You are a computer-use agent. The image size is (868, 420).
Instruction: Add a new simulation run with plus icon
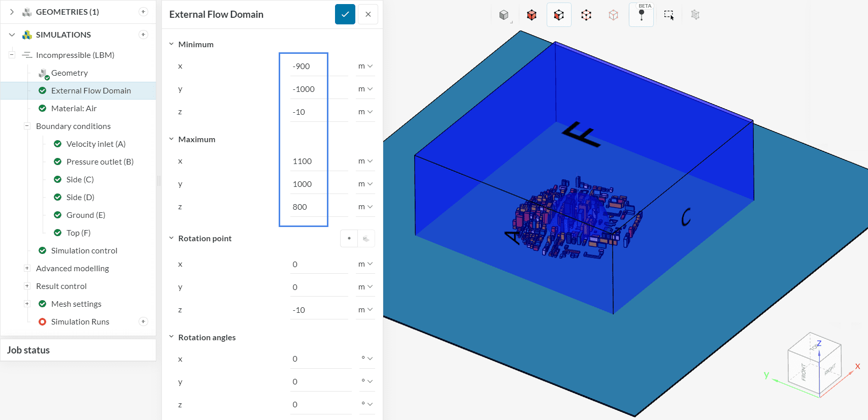[143, 321]
